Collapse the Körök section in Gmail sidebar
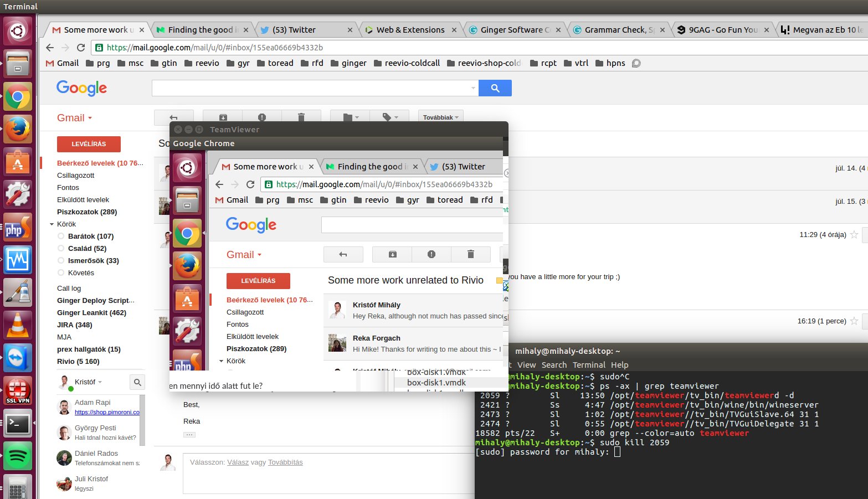868x499 pixels. 52,224
